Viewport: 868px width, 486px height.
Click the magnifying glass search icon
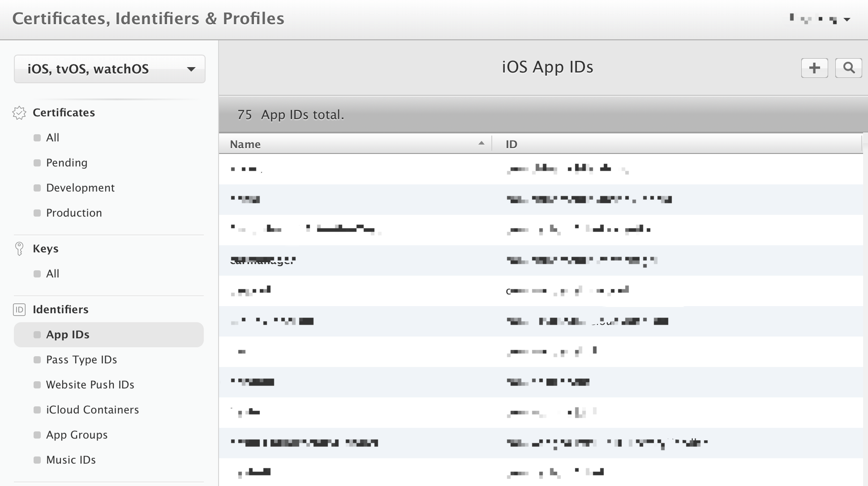[848, 68]
